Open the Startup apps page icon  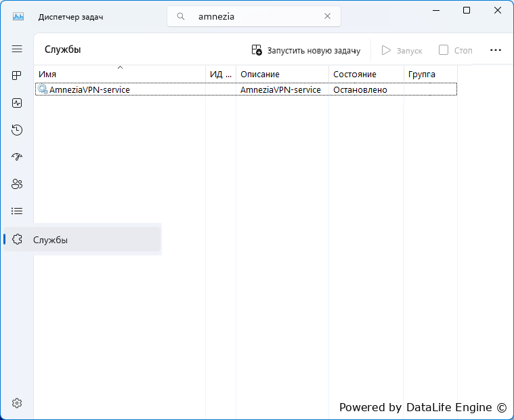[x=17, y=156]
